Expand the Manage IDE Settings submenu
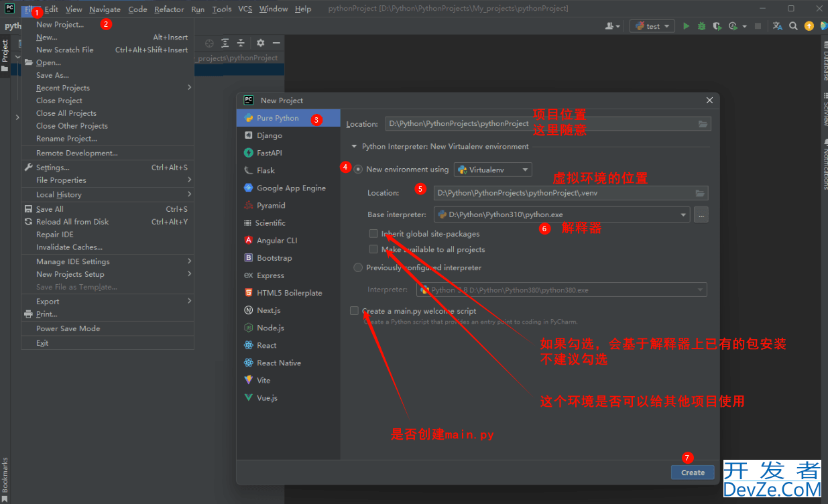 pos(108,261)
